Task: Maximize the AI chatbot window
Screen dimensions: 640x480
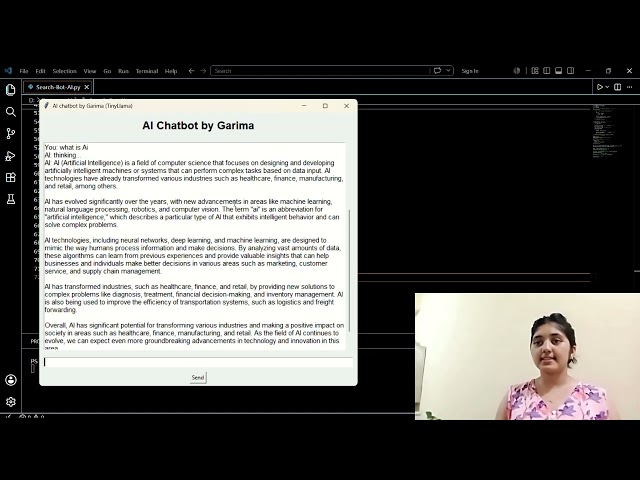Action: point(325,106)
